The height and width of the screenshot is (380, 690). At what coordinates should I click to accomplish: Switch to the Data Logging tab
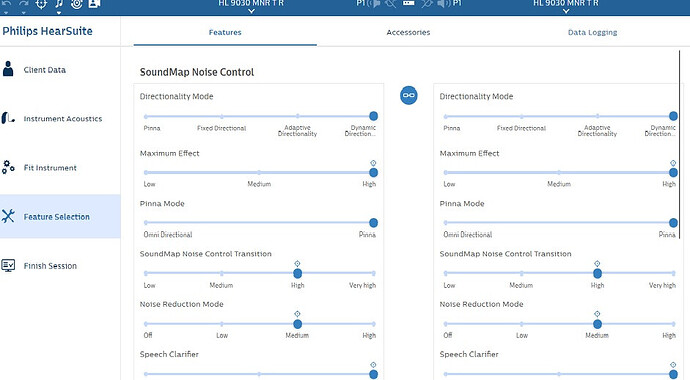coord(592,32)
